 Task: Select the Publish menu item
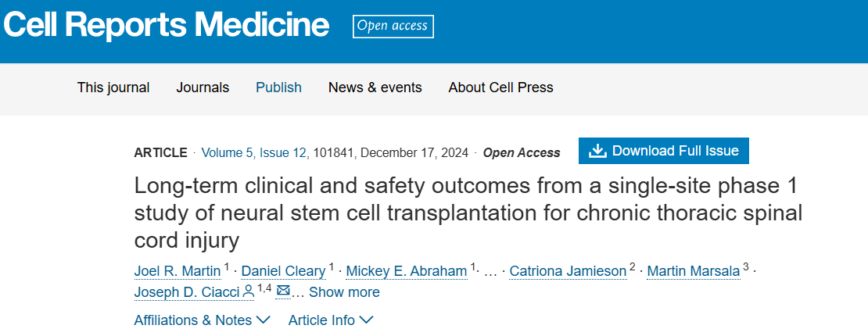(278, 88)
